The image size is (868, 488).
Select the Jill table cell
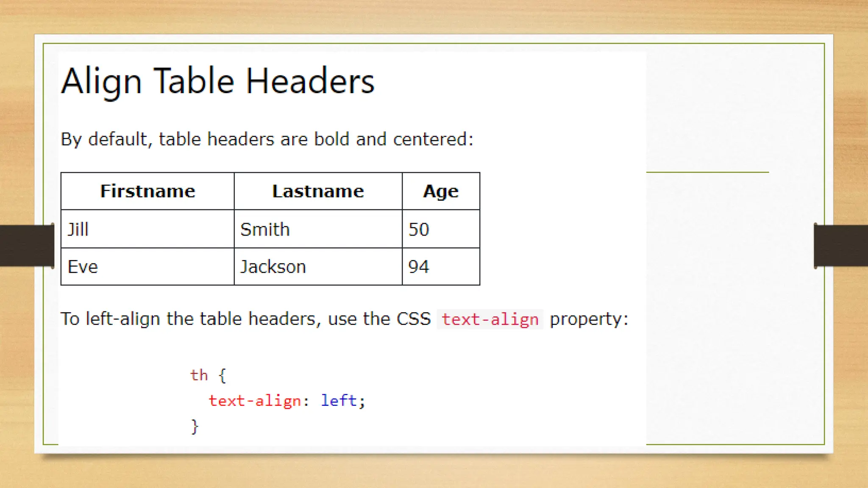point(78,229)
